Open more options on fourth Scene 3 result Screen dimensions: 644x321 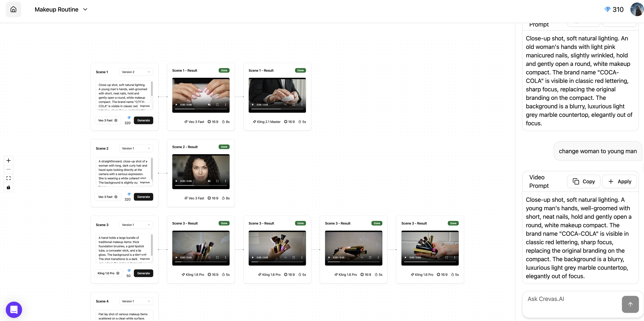click(455, 257)
